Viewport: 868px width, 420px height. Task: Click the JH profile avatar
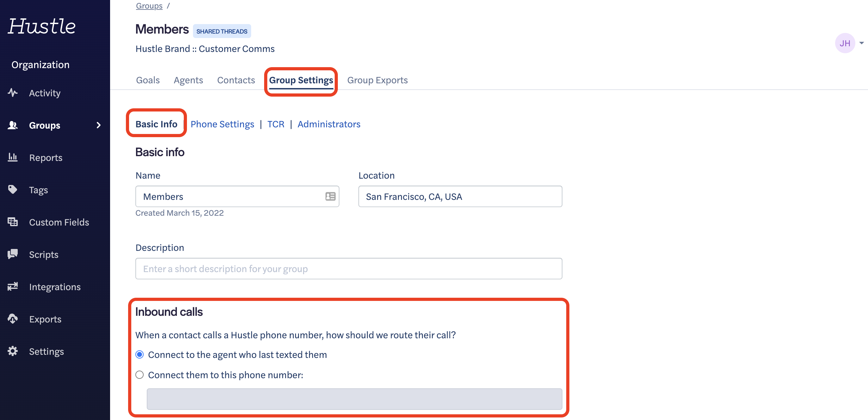[845, 43]
